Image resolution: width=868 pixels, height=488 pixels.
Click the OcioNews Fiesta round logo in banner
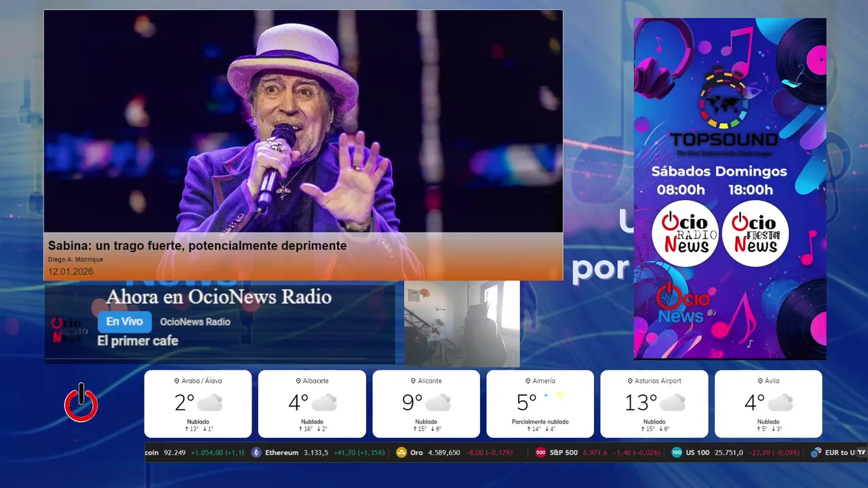pos(755,234)
